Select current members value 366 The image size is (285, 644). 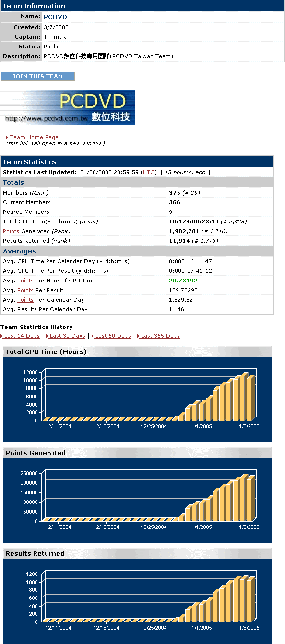pyautogui.click(x=175, y=202)
